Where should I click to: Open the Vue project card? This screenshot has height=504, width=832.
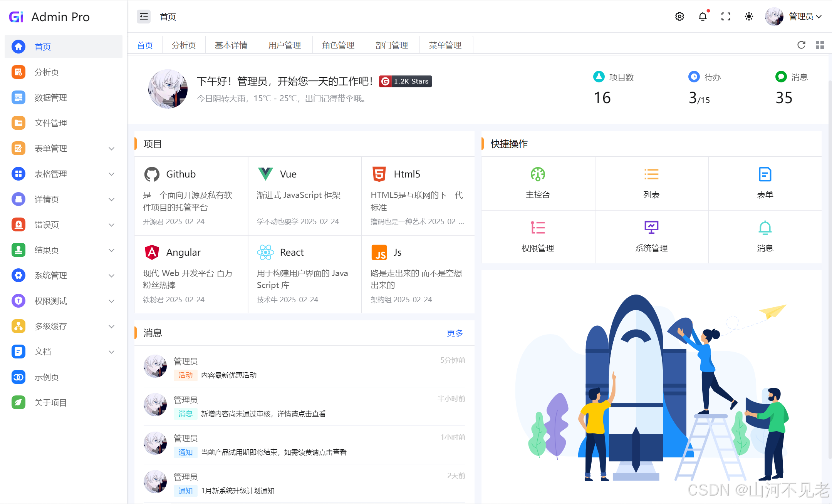pyautogui.click(x=305, y=196)
